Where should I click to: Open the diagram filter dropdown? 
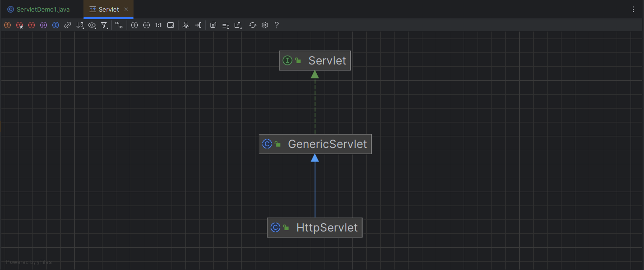pos(104,25)
